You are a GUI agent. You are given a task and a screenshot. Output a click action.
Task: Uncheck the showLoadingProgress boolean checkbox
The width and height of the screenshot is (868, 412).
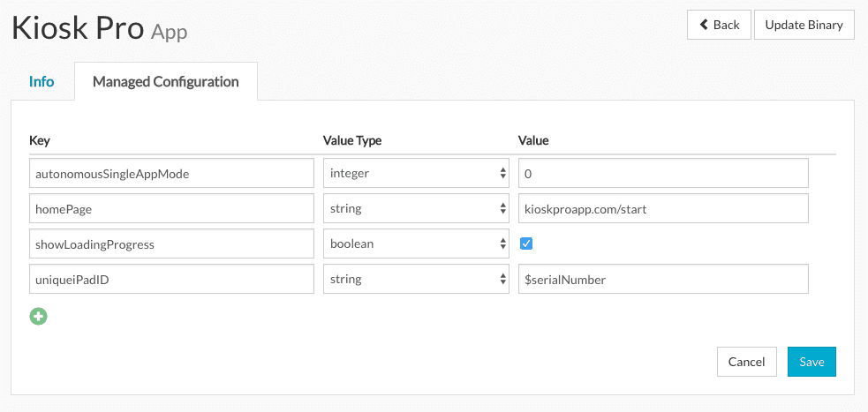pyautogui.click(x=526, y=243)
